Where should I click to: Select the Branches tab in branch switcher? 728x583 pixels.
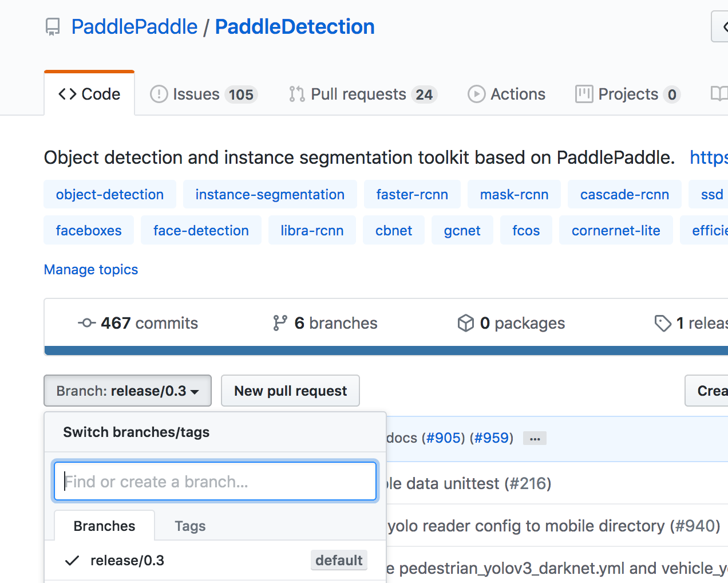104,525
